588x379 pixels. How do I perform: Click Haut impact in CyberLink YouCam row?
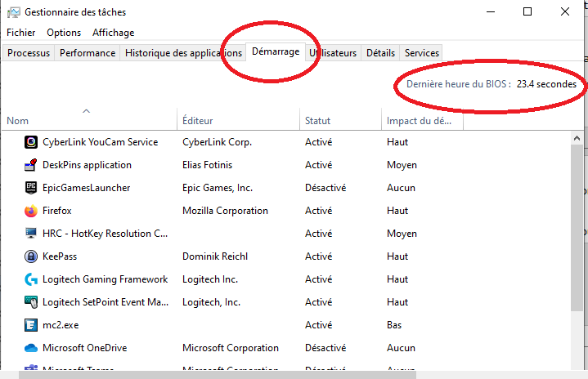(x=397, y=142)
